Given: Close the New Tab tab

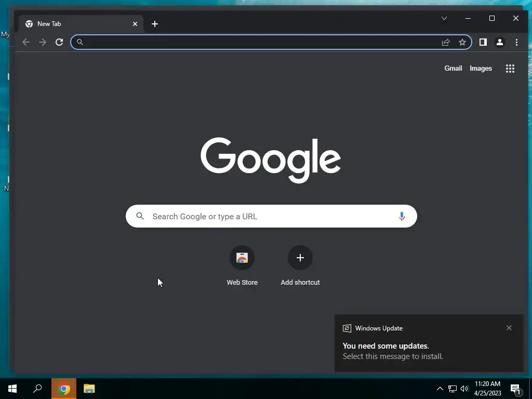Looking at the screenshot, I should (x=135, y=24).
